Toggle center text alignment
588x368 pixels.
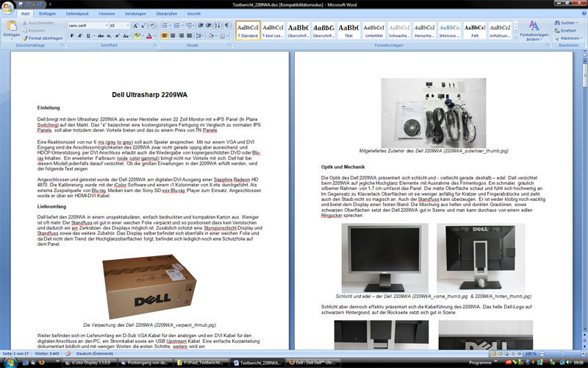point(173,35)
